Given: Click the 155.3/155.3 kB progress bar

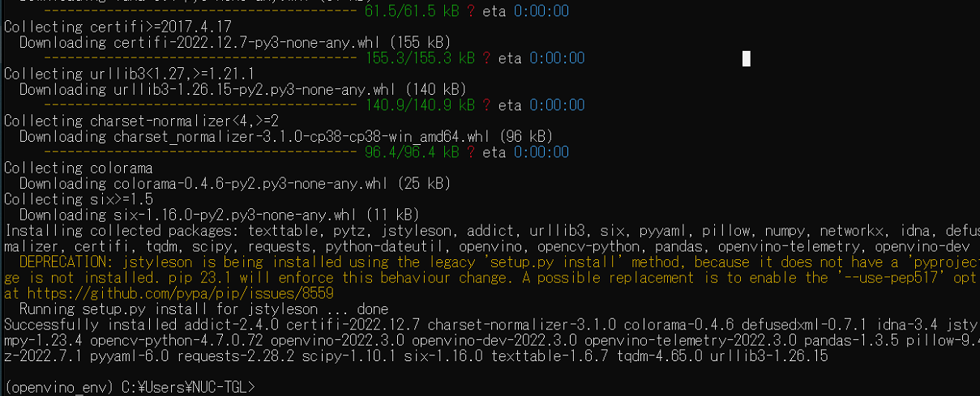Looking at the screenshot, I should pos(199,58).
